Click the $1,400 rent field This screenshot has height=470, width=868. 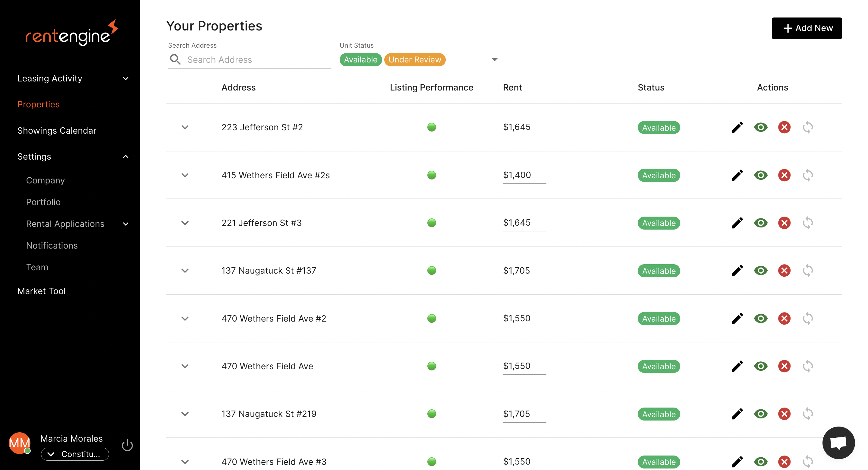524,175
